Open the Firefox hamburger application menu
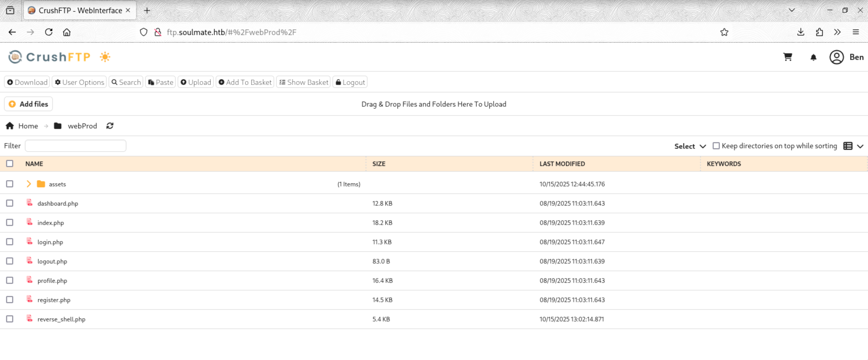 tap(856, 32)
